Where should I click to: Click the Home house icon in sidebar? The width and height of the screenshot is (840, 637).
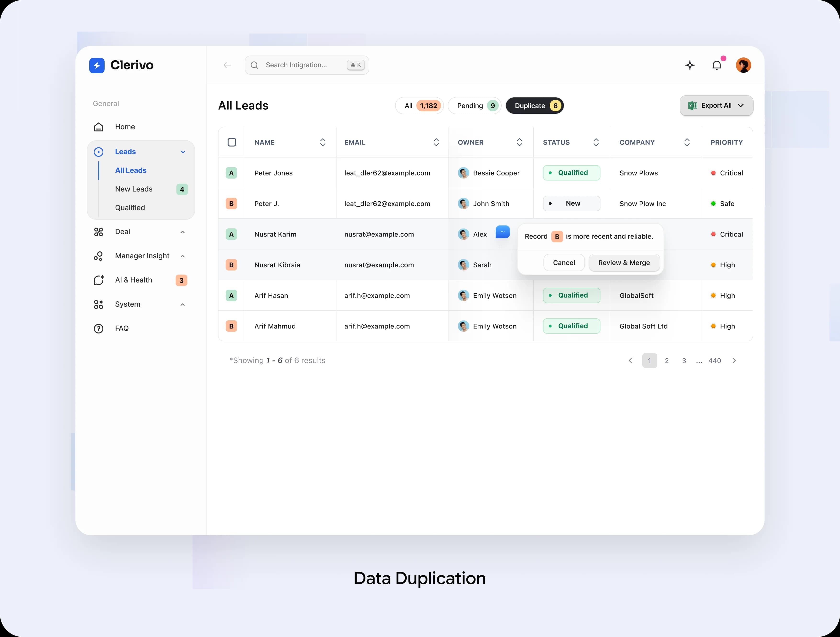pyautogui.click(x=98, y=127)
